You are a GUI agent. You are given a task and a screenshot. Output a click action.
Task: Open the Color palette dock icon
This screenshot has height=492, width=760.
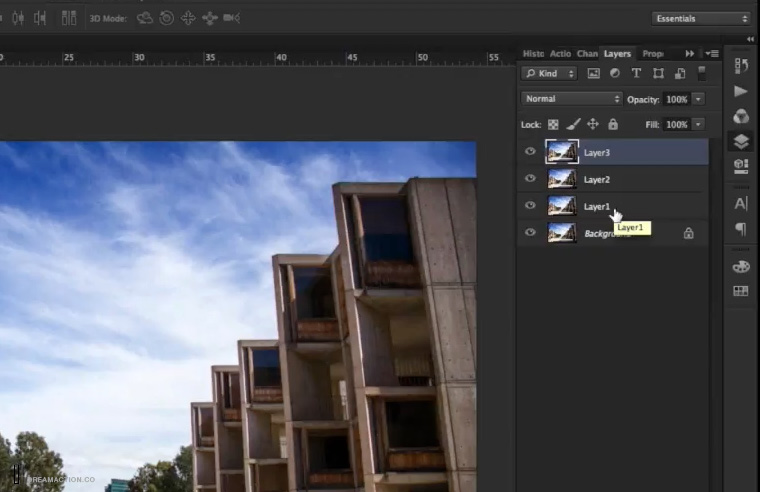pos(741,266)
